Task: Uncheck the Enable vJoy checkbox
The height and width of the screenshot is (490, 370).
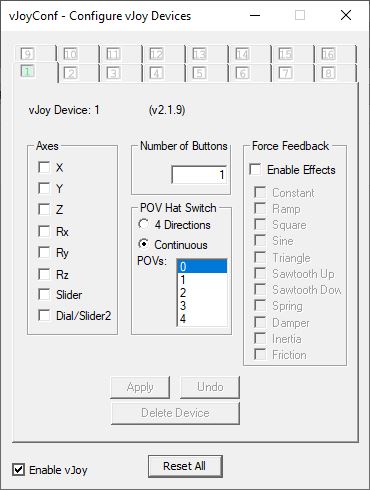Action: [18, 470]
